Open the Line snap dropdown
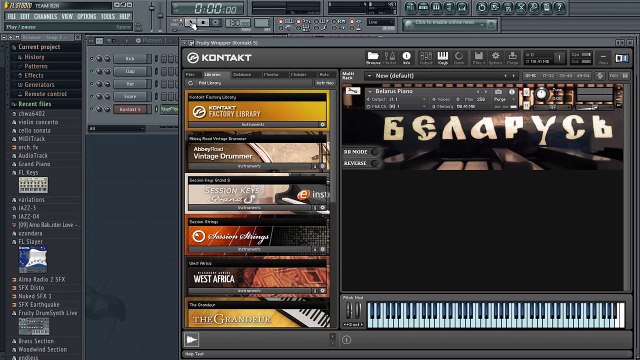The image size is (640, 360). [x=380, y=22]
